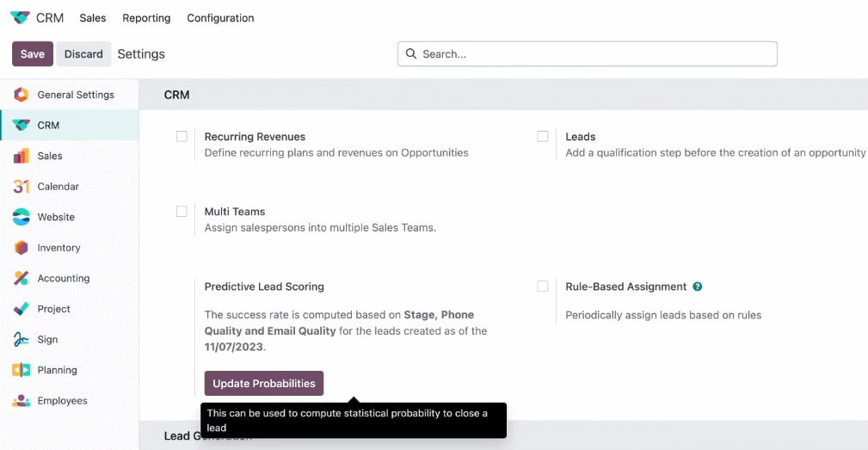This screenshot has width=868, height=450.
Task: Click the Planning icon in the sidebar
Action: (21, 370)
